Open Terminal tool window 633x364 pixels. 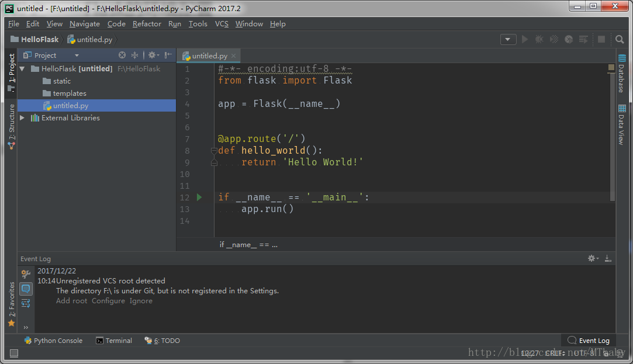point(114,341)
